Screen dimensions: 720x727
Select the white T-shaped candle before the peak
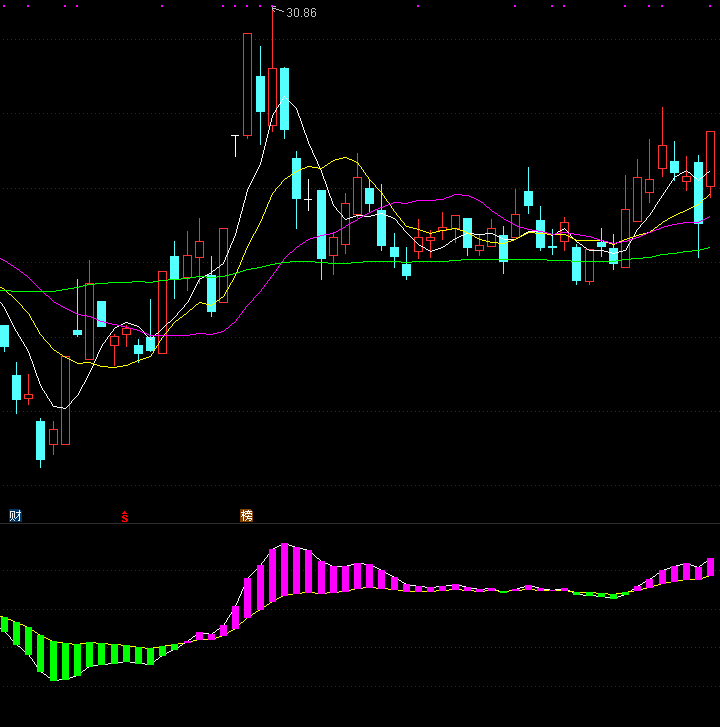pyautogui.click(x=236, y=146)
